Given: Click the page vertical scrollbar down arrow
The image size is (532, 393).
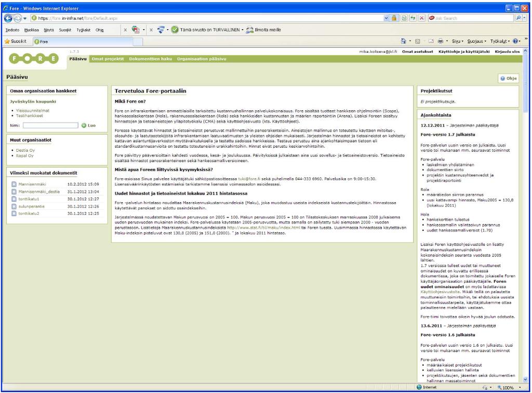Looking at the screenshot, I should [526, 380].
